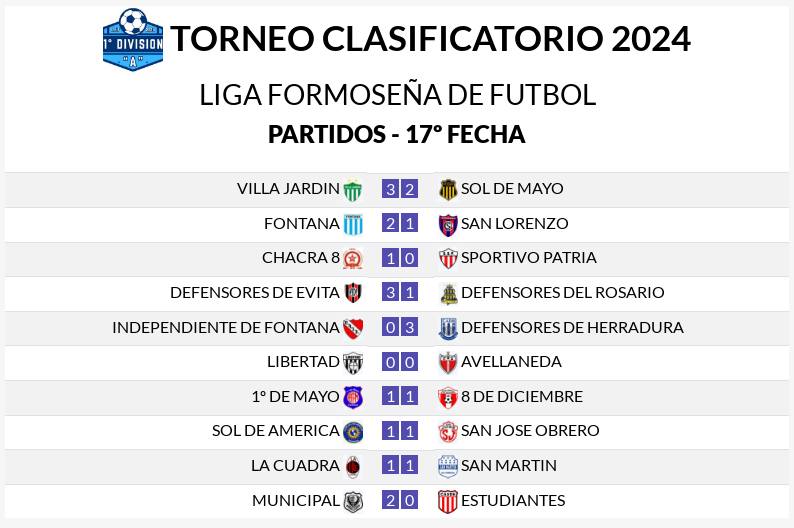Viewport: 794px width, 528px height.
Task: Click Villa Jardin's score box showing 3
Action: pyautogui.click(x=390, y=189)
